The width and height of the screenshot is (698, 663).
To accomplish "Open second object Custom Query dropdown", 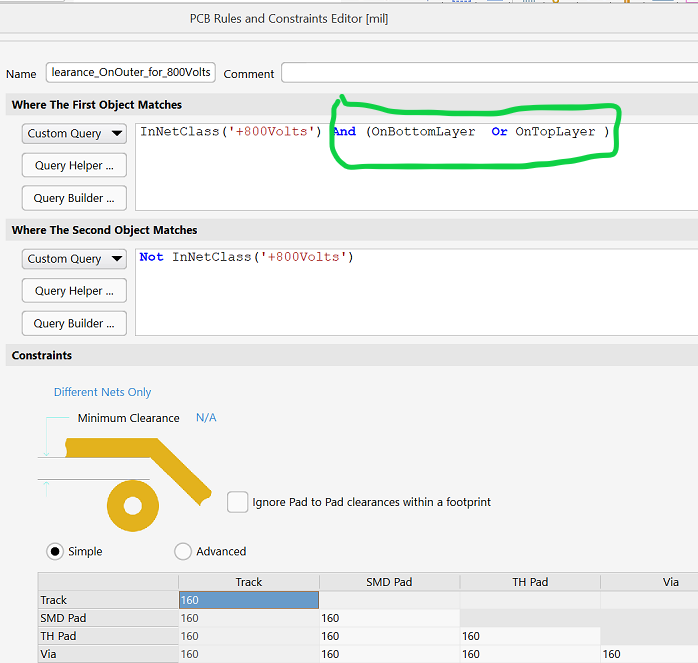I will 74,259.
